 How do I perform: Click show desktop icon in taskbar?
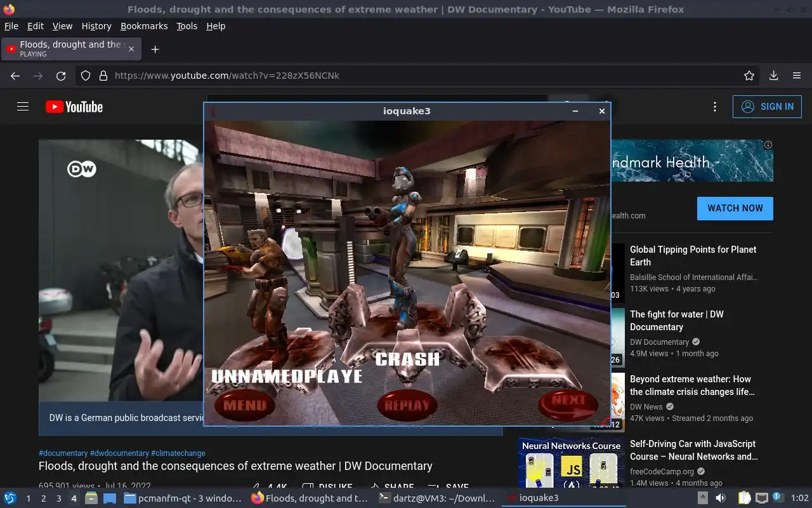pos(109,498)
